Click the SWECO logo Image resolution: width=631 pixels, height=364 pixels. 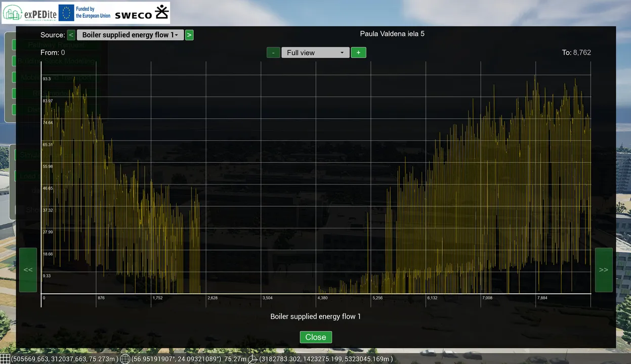[142, 13]
